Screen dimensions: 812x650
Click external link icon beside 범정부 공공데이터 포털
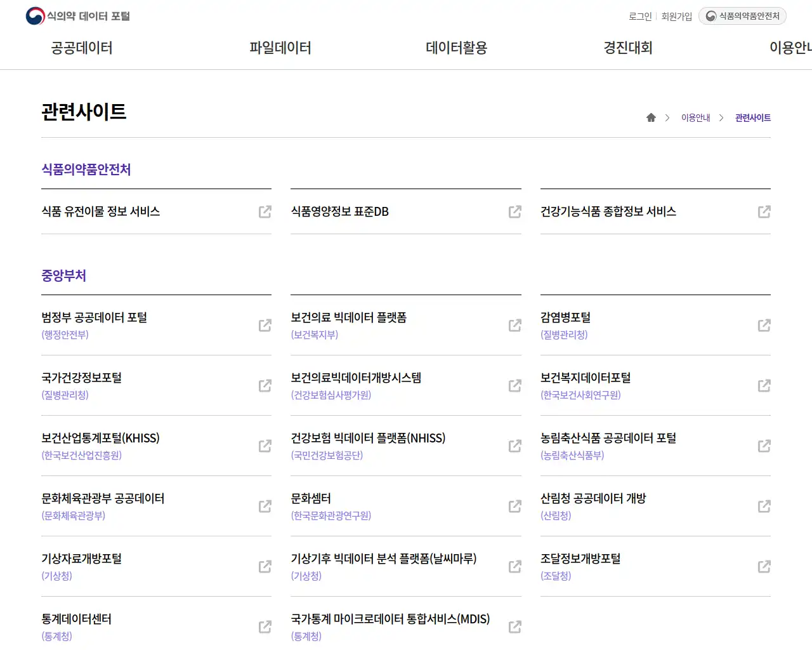[x=265, y=325]
